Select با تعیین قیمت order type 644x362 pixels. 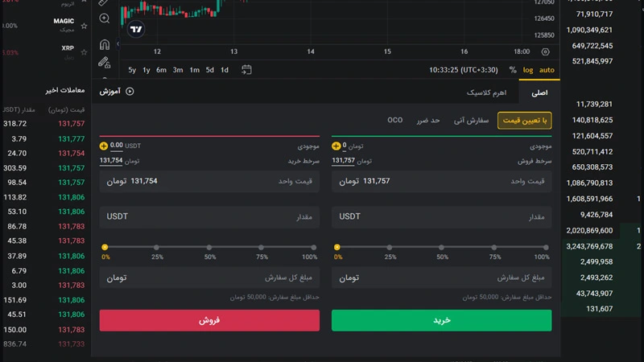[525, 120]
